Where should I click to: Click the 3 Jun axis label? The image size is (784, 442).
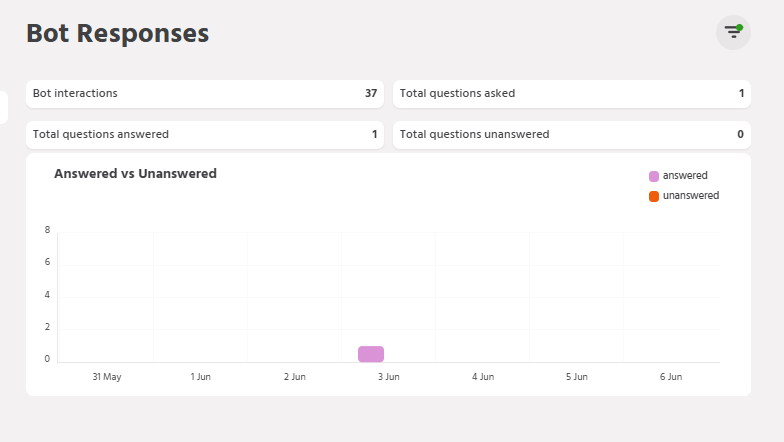389,377
